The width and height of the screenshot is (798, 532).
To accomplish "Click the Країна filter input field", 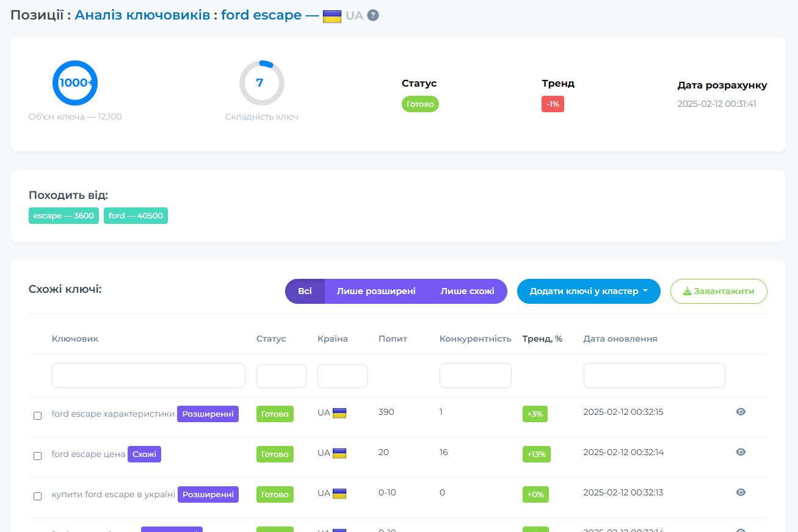I will click(x=343, y=376).
